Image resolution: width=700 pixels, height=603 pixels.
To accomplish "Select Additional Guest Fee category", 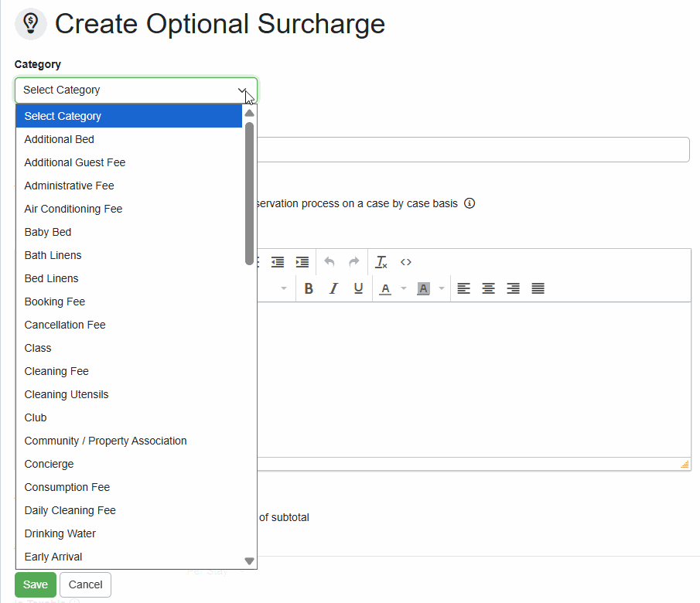I will (x=129, y=162).
